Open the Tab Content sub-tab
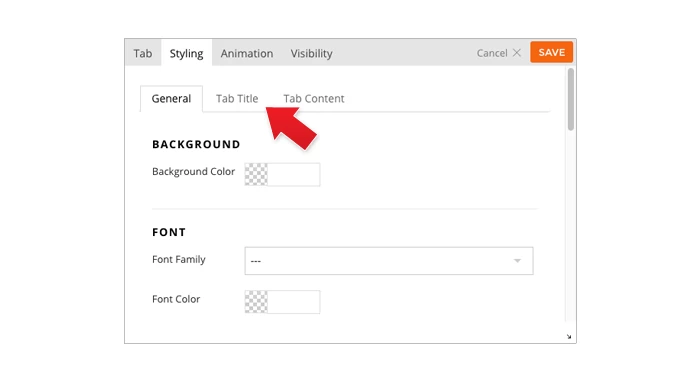The image size is (689, 387). click(x=314, y=98)
